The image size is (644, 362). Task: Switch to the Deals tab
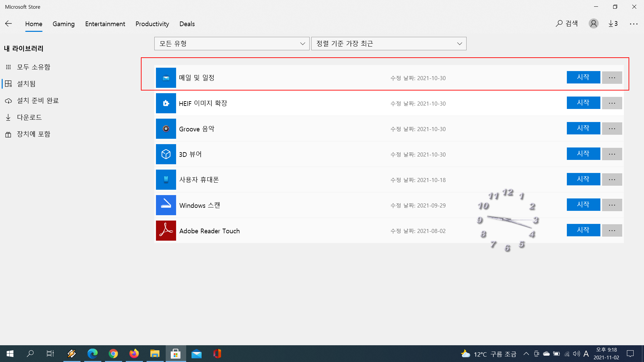[187, 24]
